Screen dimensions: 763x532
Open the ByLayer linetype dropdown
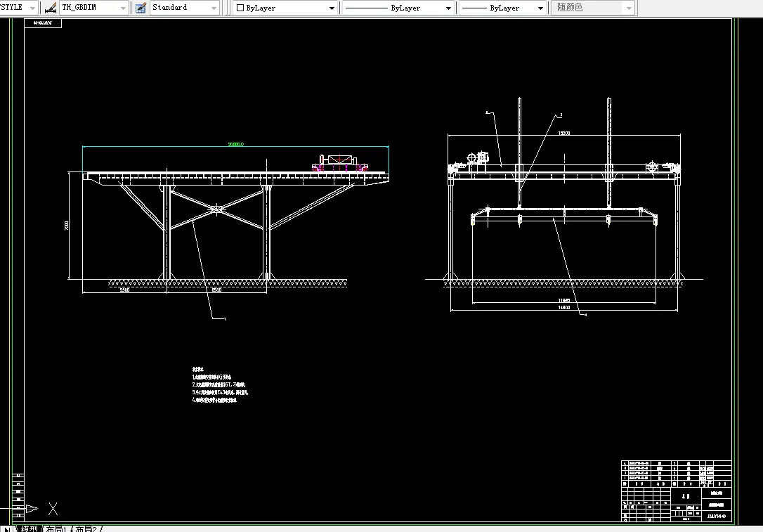point(398,8)
